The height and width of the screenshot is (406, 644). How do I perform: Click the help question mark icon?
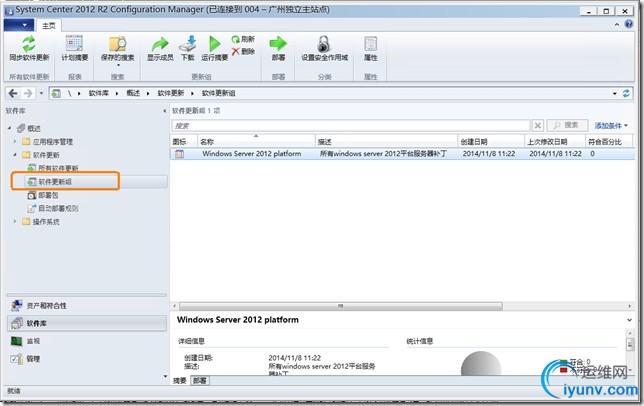coord(629,24)
